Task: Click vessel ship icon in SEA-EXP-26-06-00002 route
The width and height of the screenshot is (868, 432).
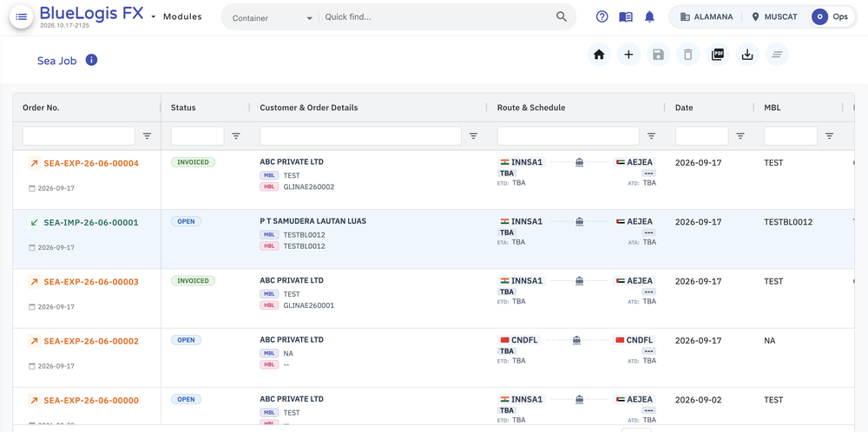Action: [577, 340]
